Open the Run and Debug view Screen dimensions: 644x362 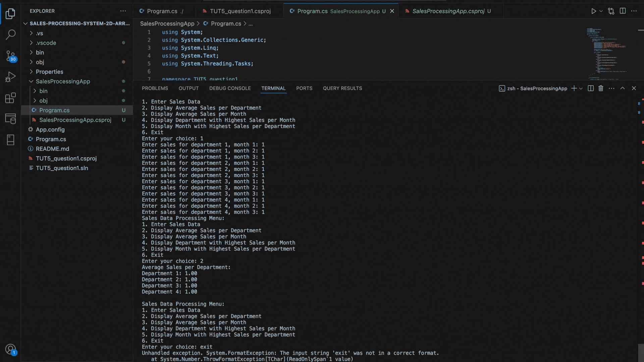point(10,77)
